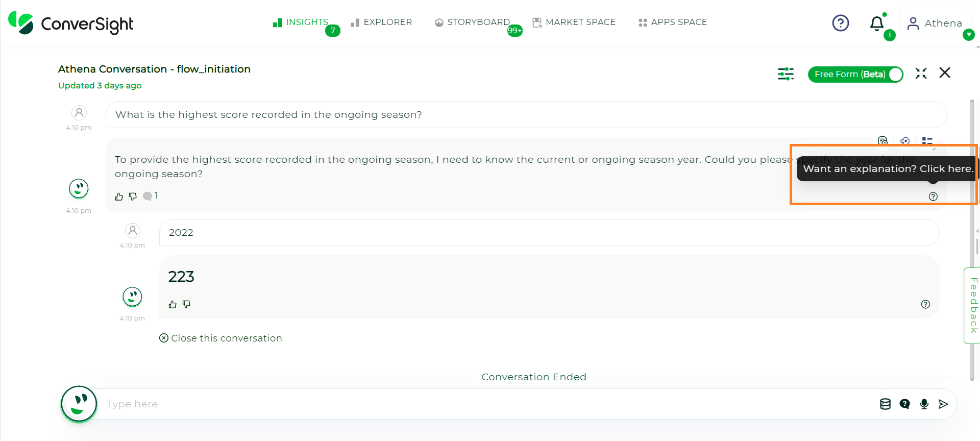Thumbs up the 223 answer

tap(173, 304)
